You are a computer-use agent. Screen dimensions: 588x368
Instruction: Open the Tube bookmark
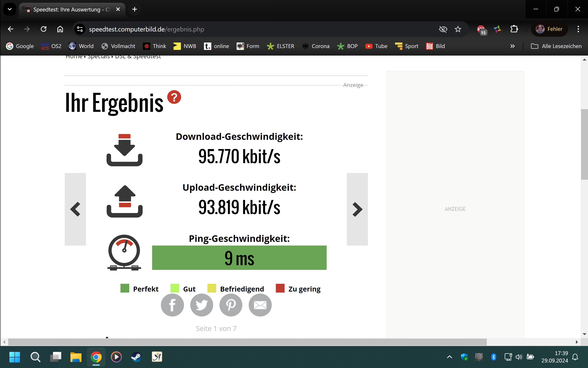point(376,46)
